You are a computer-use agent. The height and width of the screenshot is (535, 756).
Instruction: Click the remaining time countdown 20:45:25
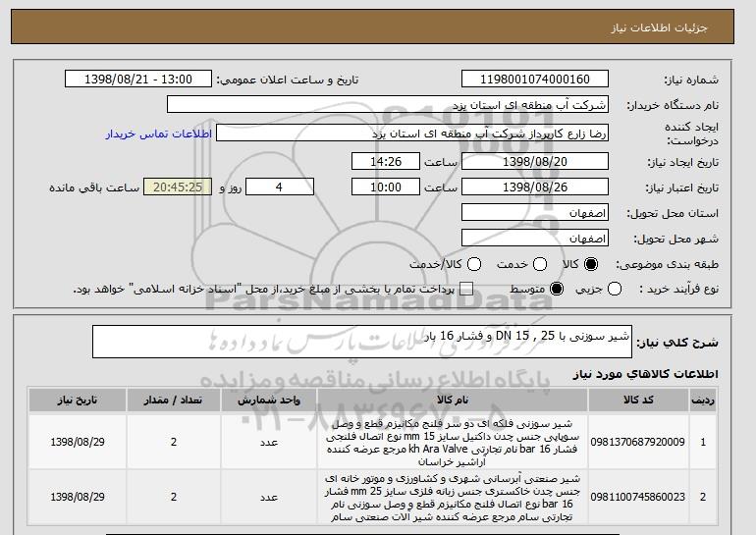pos(178,187)
